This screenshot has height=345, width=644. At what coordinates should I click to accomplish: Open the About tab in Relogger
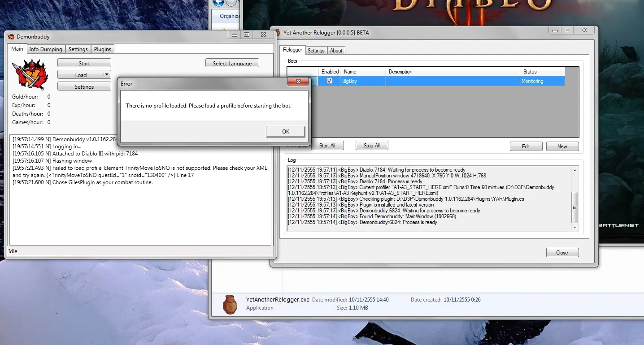click(336, 51)
